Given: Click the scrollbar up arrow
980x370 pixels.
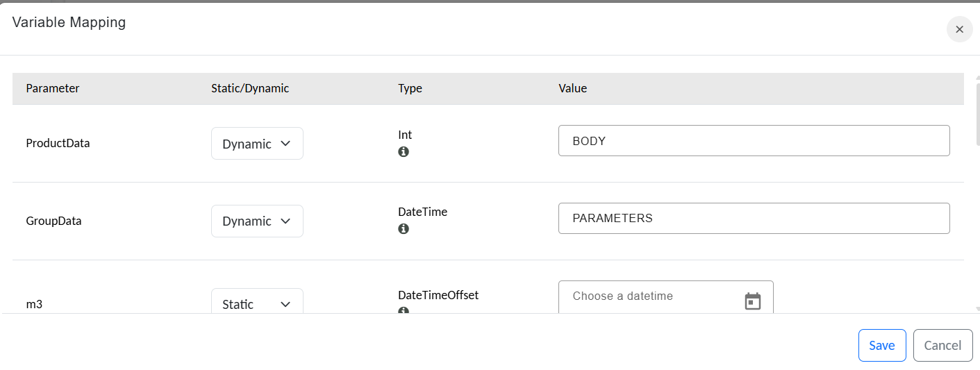Looking at the screenshot, I should pos(977,78).
